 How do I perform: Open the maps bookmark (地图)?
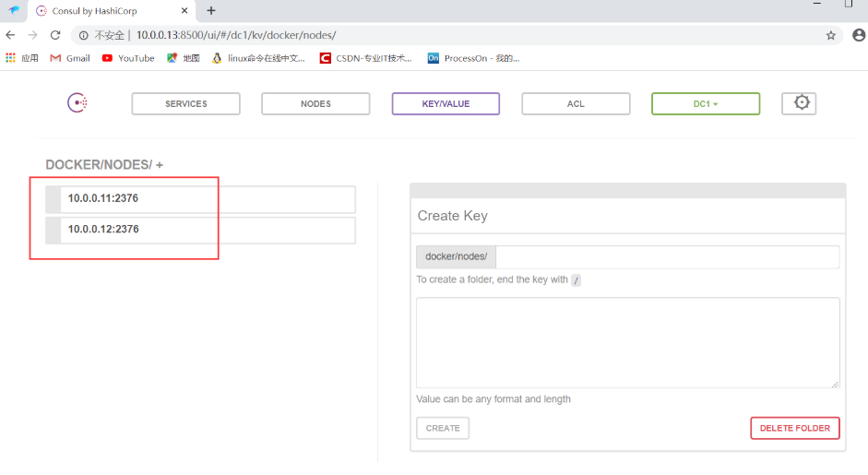(184, 58)
